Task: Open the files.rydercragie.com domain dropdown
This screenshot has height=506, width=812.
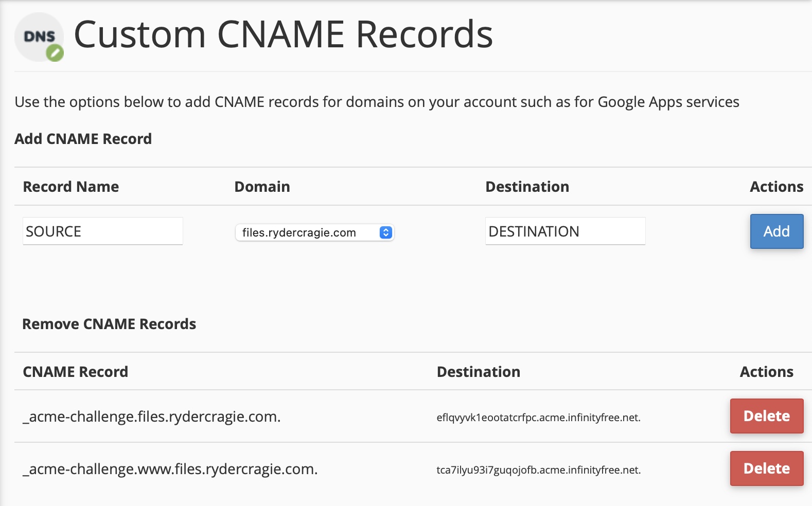Action: (x=314, y=232)
